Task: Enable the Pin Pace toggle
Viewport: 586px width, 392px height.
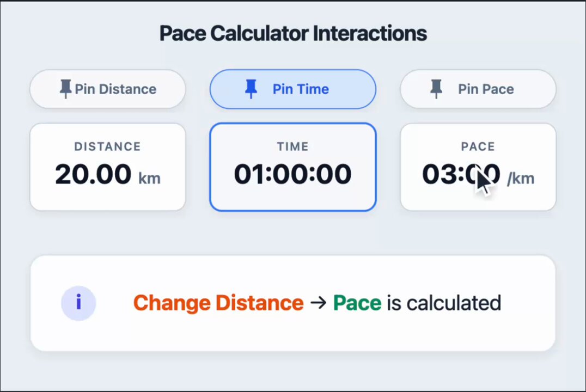Action: pyautogui.click(x=478, y=89)
